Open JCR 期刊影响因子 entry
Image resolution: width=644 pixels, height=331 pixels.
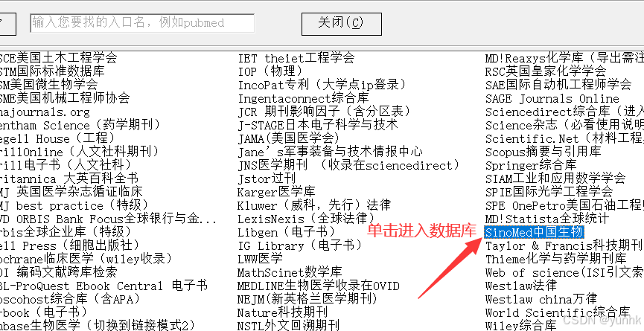(x=325, y=112)
